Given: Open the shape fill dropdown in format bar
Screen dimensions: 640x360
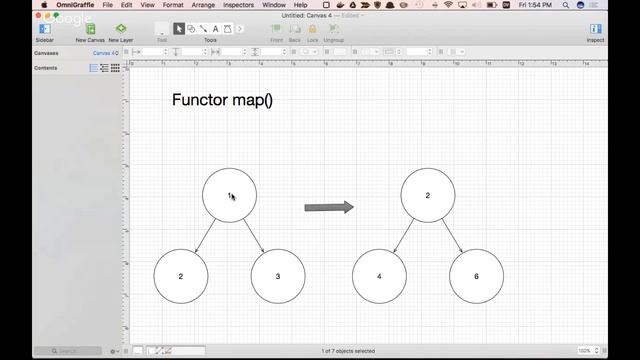Looking at the screenshot, I should click(309, 52).
